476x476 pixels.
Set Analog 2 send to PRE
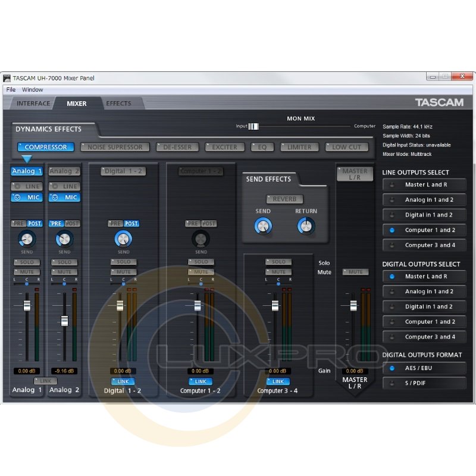pyautogui.click(x=56, y=224)
